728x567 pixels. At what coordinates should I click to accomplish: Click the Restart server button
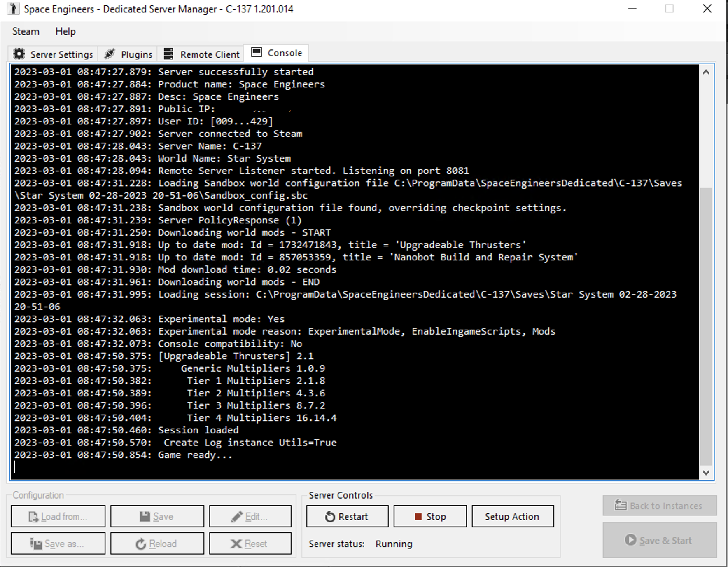click(x=347, y=516)
